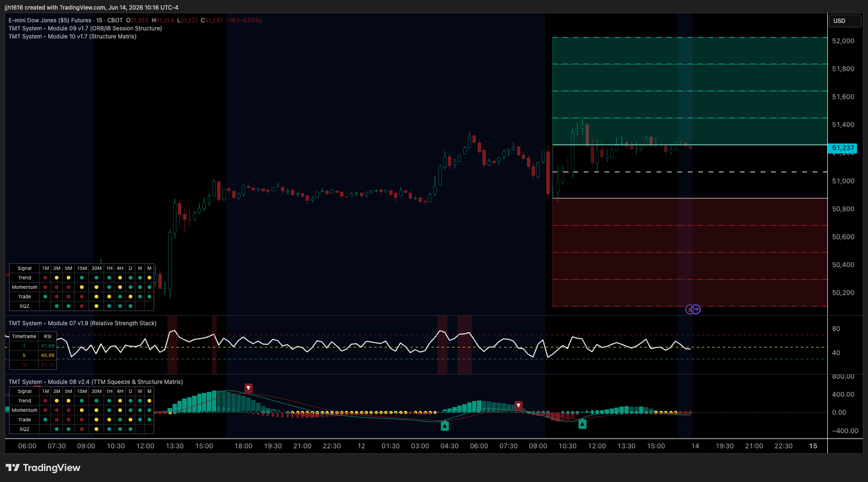This screenshot has width=868, height=482.
Task: Click the -400.00 squeeze axis label
Action: 845,431
